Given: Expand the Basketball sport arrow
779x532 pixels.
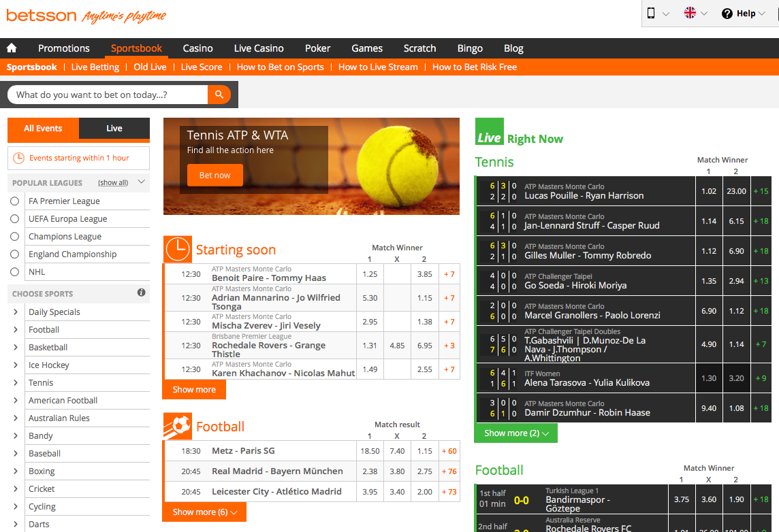Looking at the screenshot, I should 16,348.
